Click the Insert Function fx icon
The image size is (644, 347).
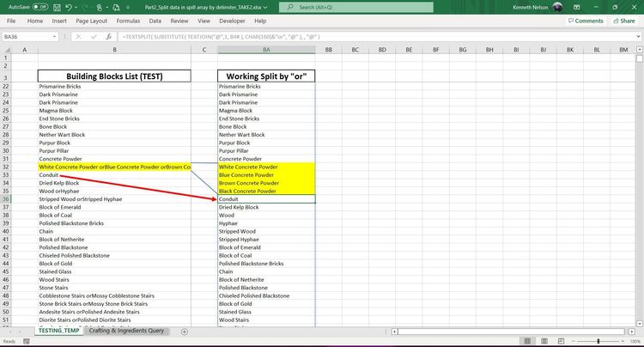coord(108,37)
